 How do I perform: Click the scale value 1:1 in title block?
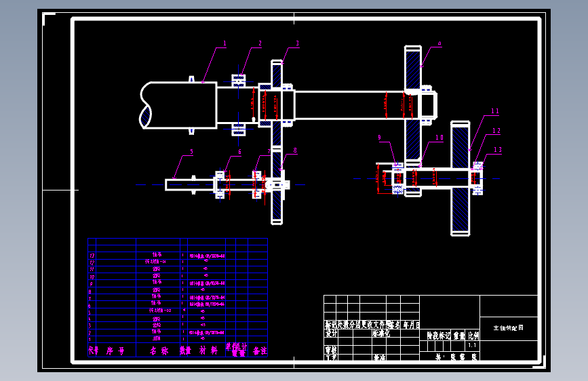pyautogui.click(x=472, y=345)
